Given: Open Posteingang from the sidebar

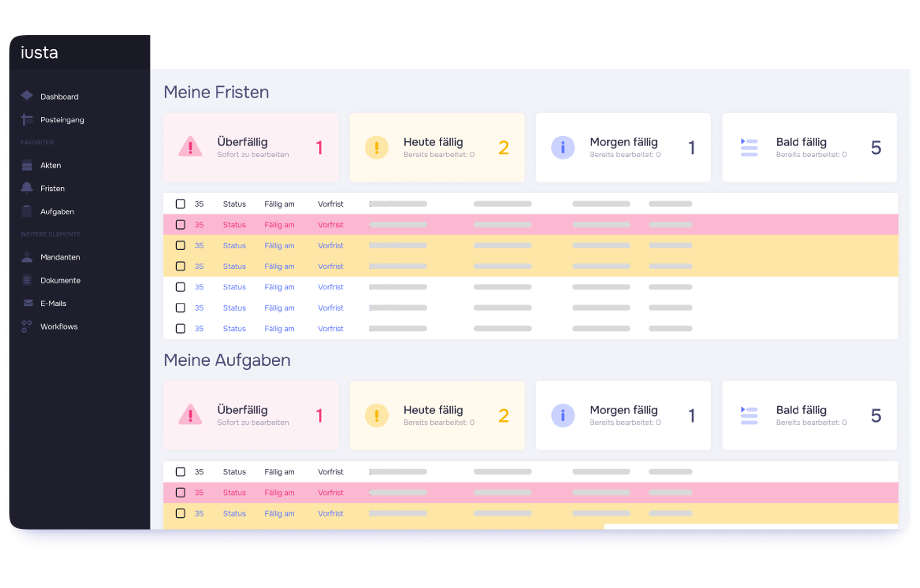Looking at the screenshot, I should [x=62, y=120].
